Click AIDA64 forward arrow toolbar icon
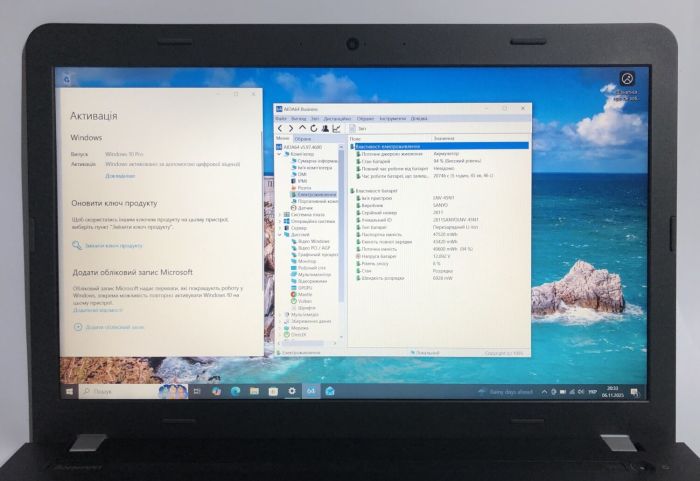 [291, 128]
